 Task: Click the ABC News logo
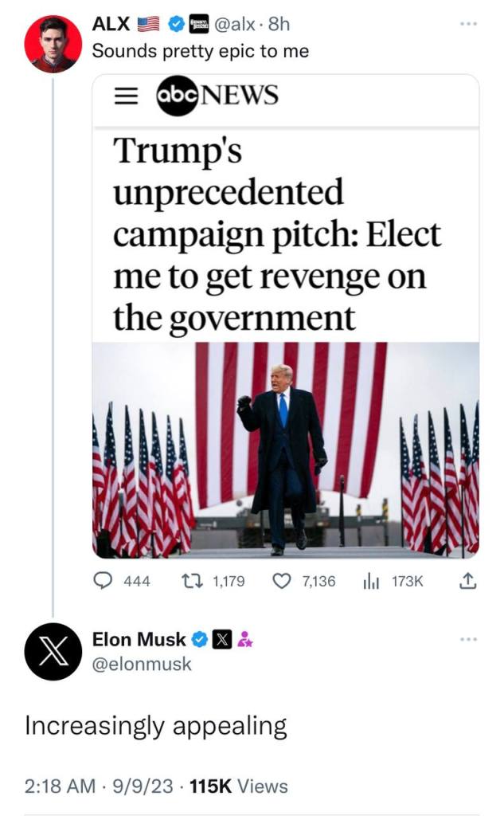[217, 96]
